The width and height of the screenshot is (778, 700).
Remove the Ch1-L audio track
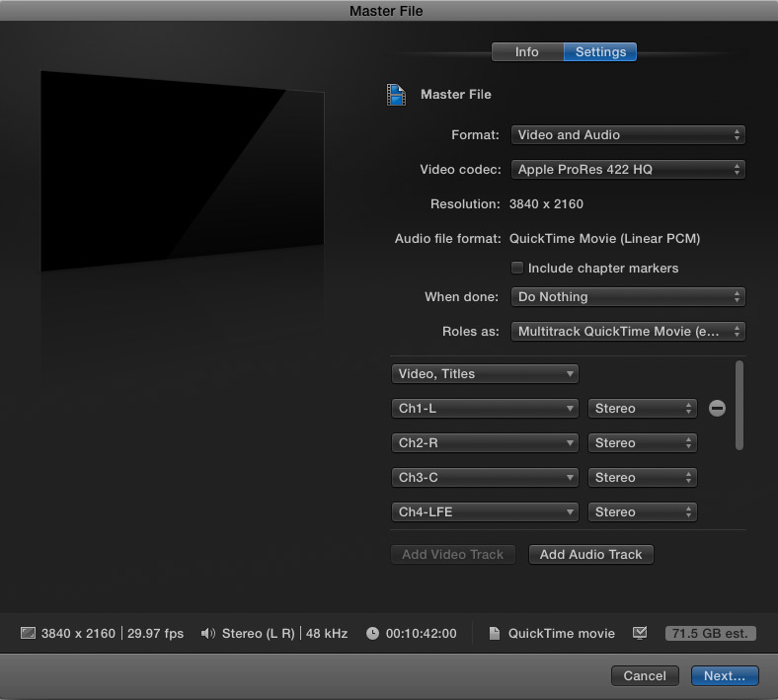[717, 409]
